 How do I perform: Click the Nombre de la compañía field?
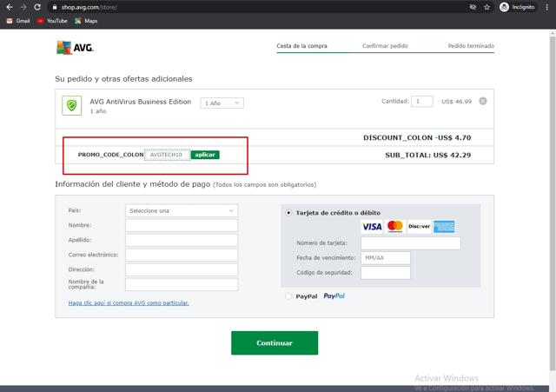[182, 284]
